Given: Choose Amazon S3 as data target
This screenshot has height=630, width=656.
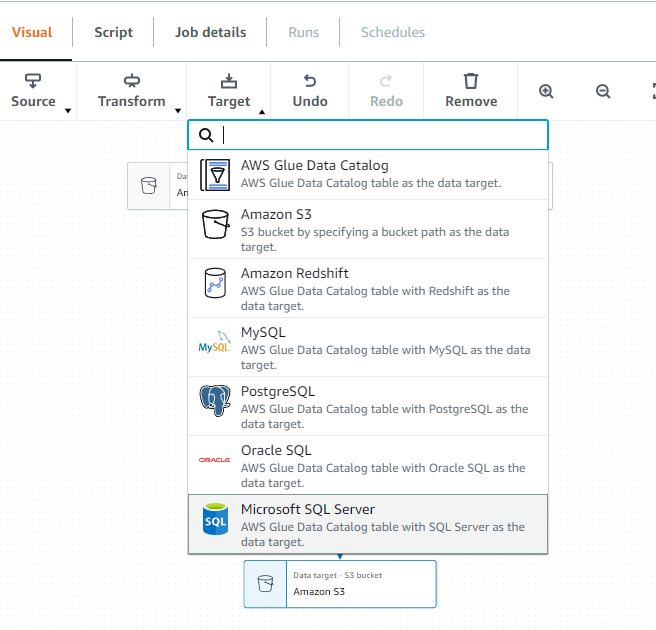Looking at the screenshot, I should click(368, 229).
